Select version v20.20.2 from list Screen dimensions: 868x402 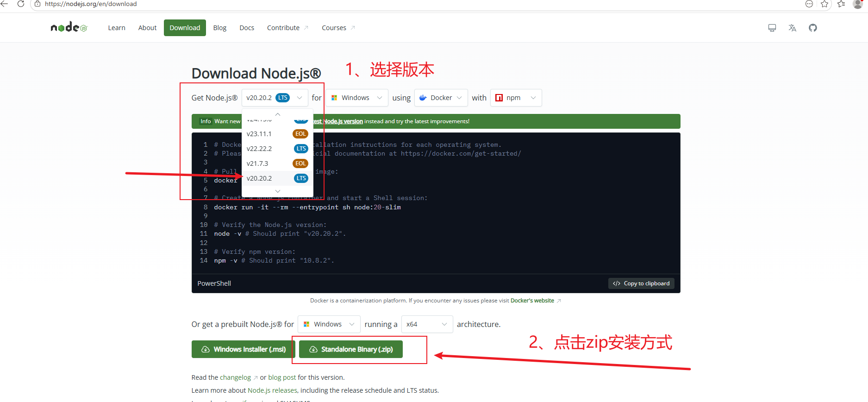(277, 178)
